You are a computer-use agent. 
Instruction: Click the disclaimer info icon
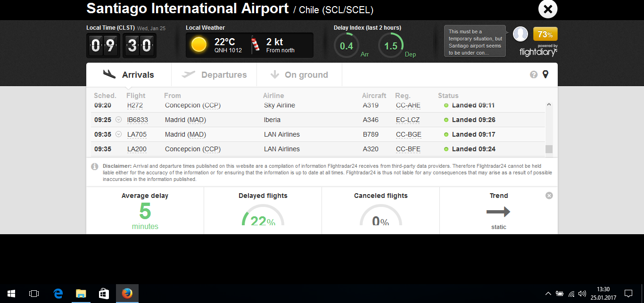click(95, 166)
